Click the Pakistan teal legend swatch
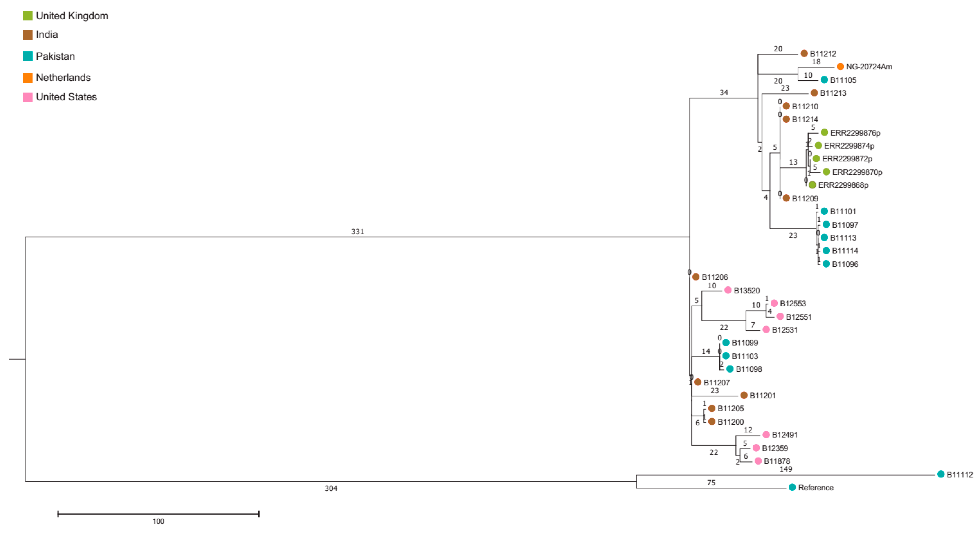Image resolution: width=980 pixels, height=534 pixels. 27,56
